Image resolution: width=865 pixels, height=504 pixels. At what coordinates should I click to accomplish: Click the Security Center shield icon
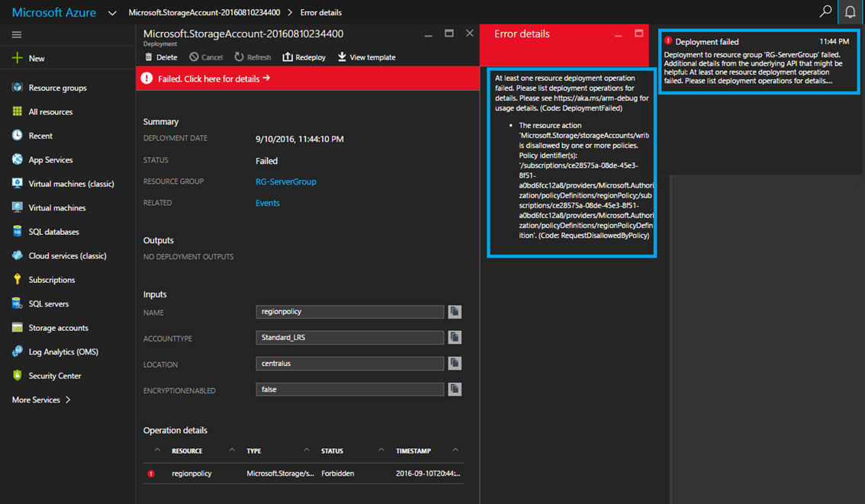[17, 375]
